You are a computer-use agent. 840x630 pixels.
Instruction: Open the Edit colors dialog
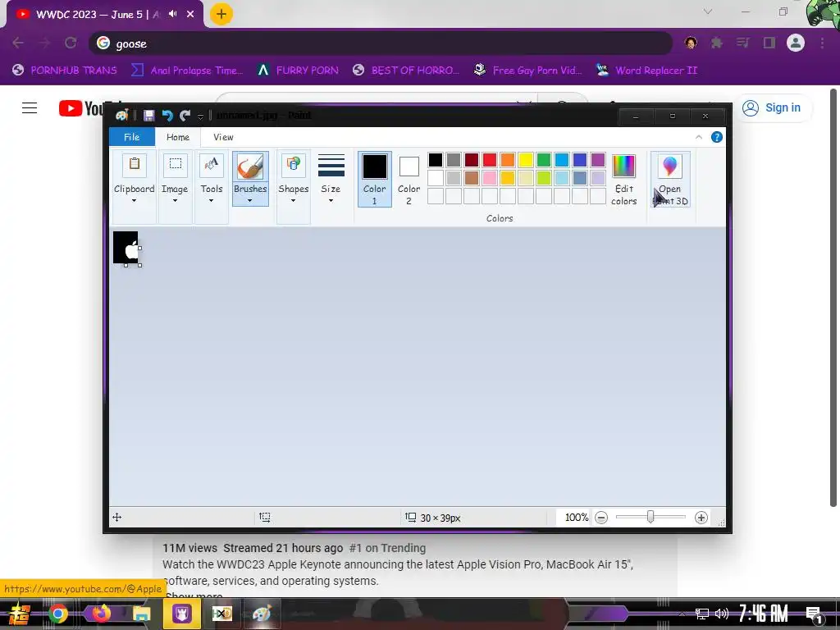coord(623,179)
